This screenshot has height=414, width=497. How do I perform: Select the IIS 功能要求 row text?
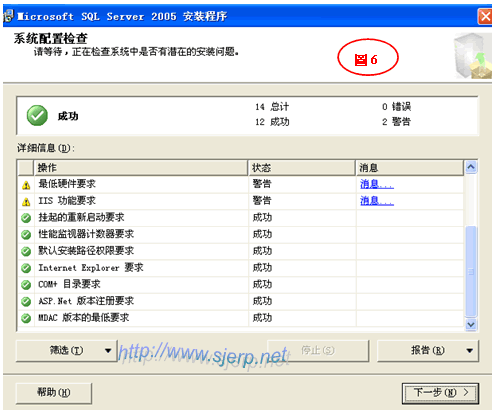coord(67,200)
